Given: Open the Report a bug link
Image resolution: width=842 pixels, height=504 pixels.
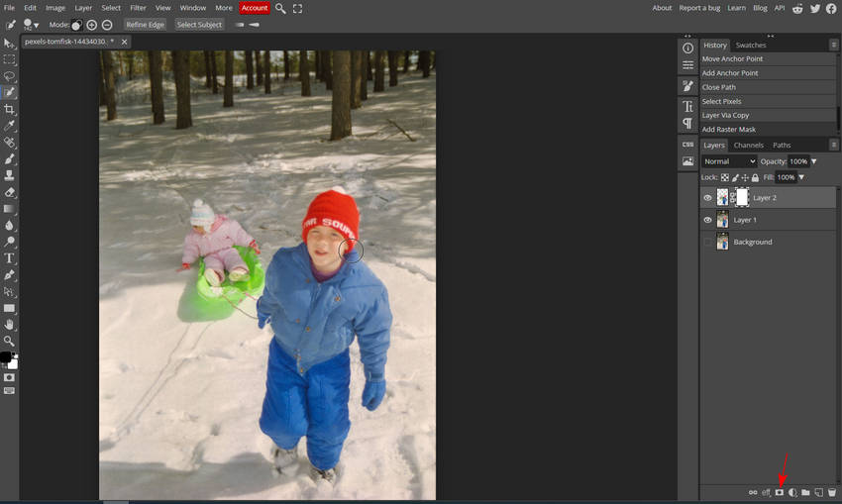Looking at the screenshot, I should (699, 8).
